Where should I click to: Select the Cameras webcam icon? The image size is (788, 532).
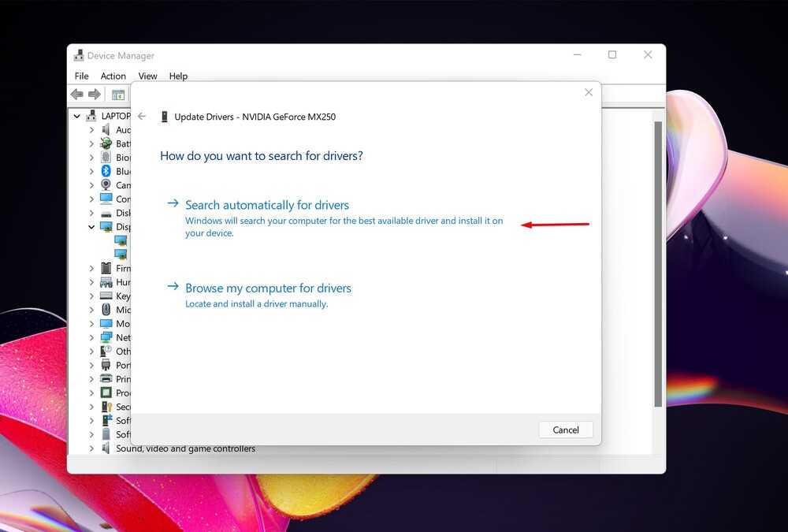click(x=106, y=185)
